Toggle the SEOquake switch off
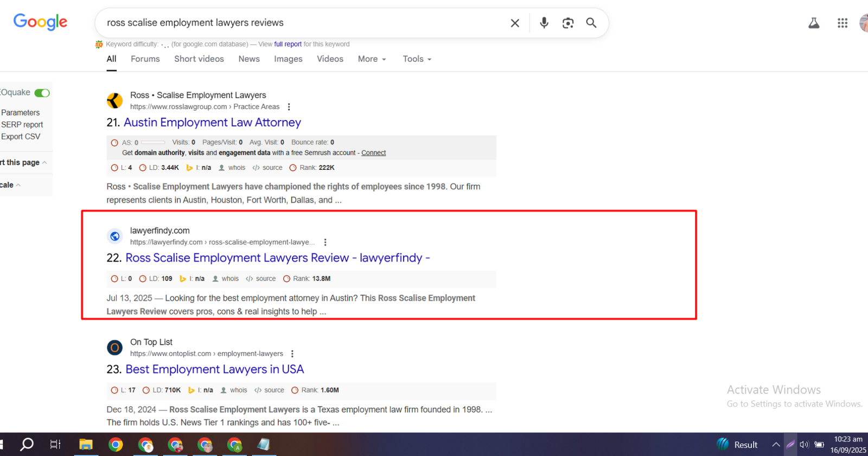The height and width of the screenshot is (456, 868). click(x=42, y=93)
